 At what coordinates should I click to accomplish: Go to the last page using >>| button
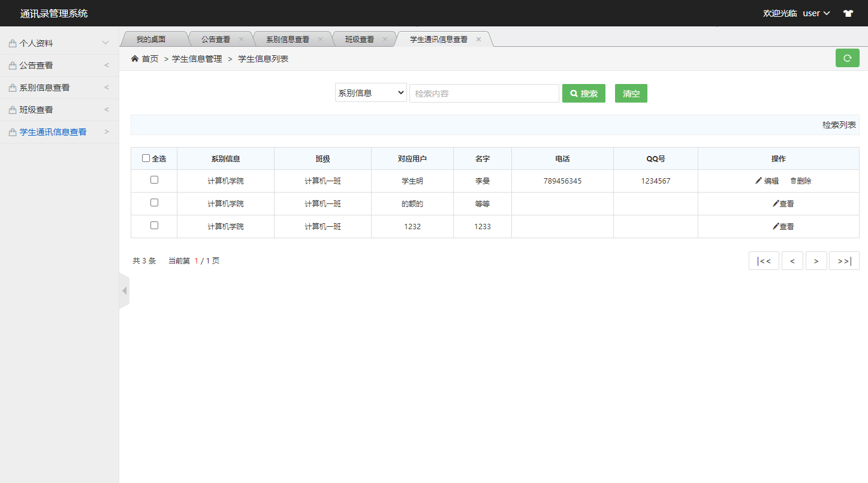[844, 260]
